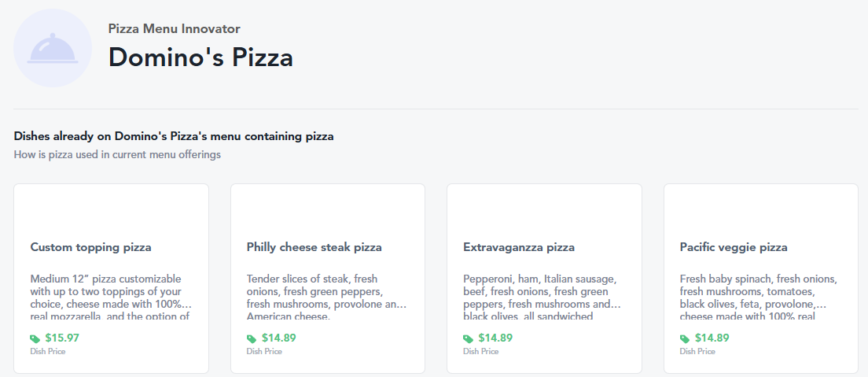Select the Extravaganzza pizza title
The height and width of the screenshot is (377, 868).
pos(519,247)
